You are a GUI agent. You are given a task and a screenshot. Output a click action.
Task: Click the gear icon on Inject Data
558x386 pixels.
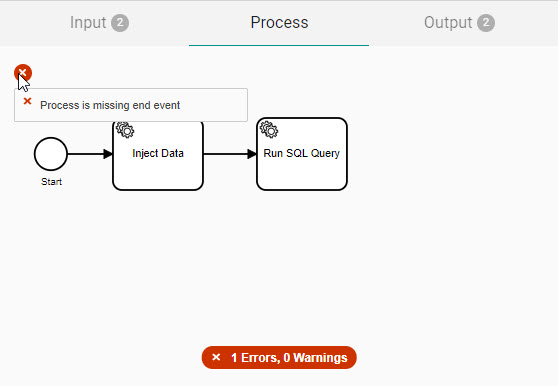[x=125, y=129]
